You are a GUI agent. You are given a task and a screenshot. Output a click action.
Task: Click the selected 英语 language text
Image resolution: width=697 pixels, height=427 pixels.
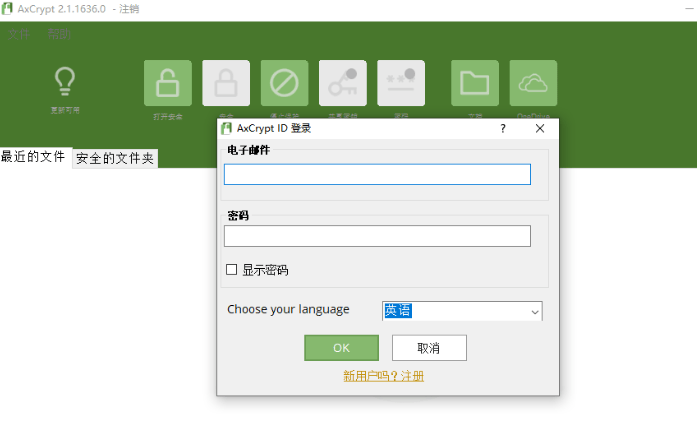(398, 310)
